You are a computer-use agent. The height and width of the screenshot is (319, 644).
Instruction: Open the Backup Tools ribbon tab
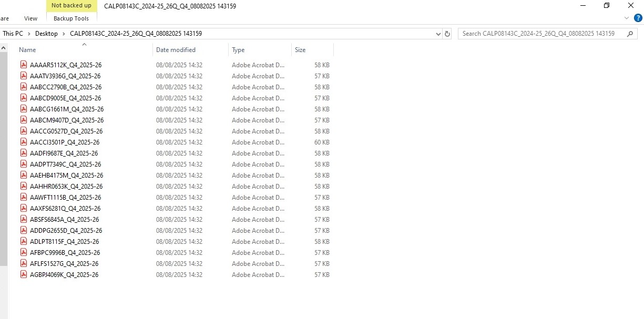click(x=71, y=18)
